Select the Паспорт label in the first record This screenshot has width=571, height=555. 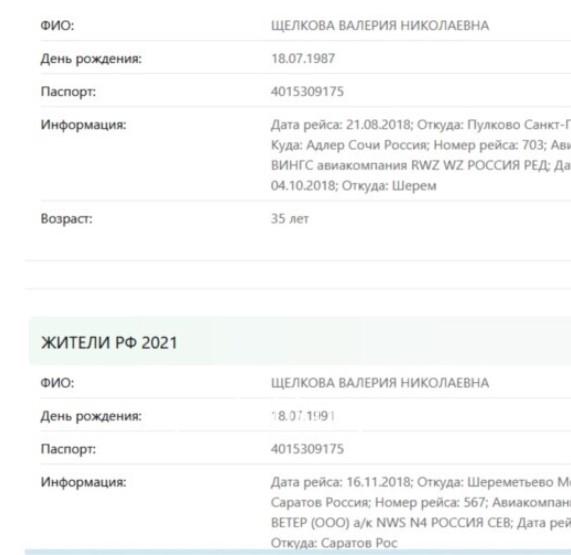pyautogui.click(x=68, y=91)
